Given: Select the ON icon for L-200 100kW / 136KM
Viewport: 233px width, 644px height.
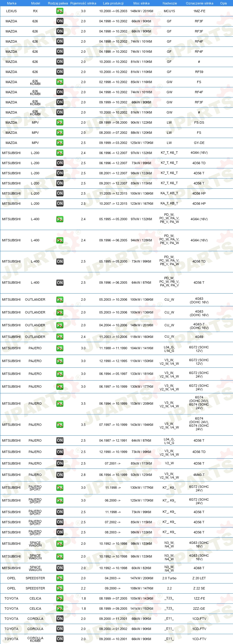Looking at the screenshot, I should [x=60, y=193].
